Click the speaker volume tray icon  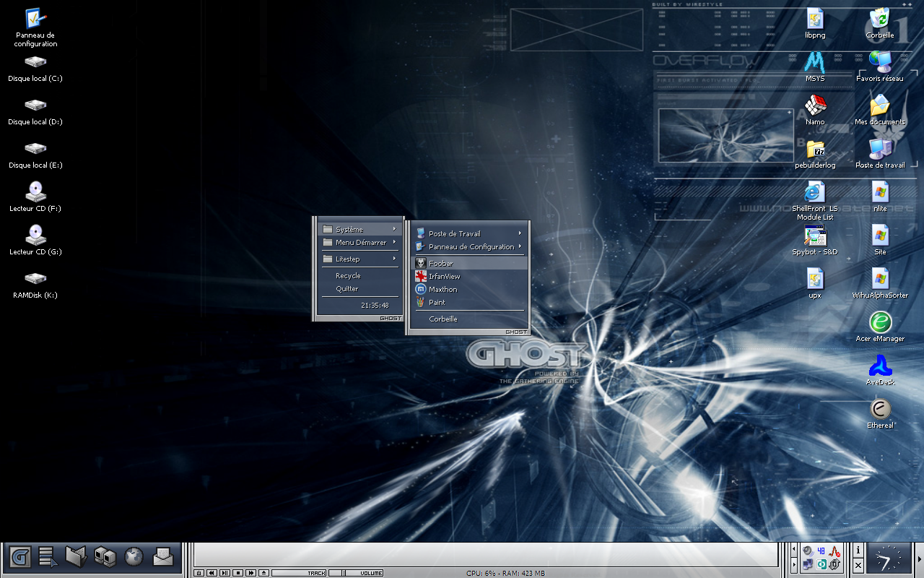tap(808, 551)
